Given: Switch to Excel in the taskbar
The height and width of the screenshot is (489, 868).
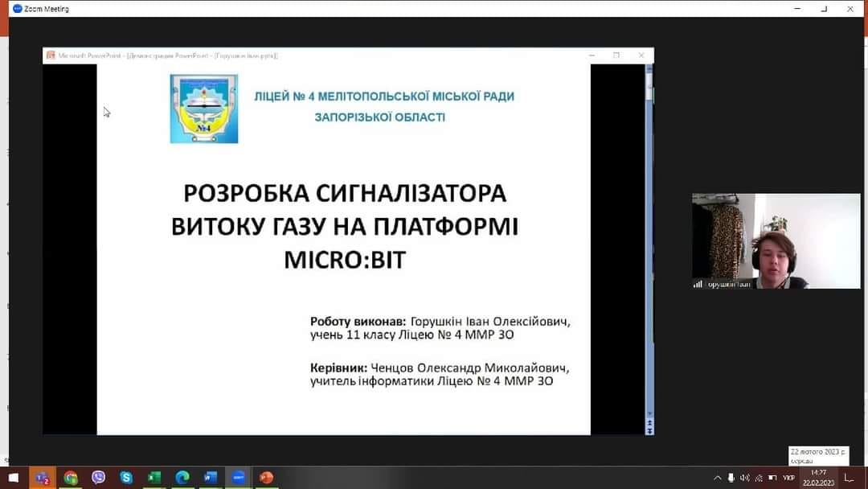Looking at the screenshot, I should pos(154,478).
